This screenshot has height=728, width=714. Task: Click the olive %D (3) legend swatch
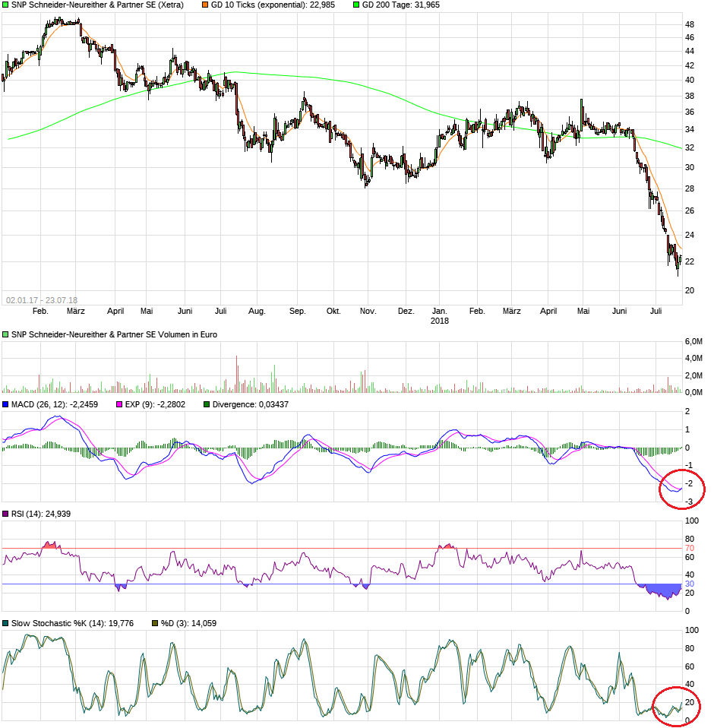tap(155, 623)
